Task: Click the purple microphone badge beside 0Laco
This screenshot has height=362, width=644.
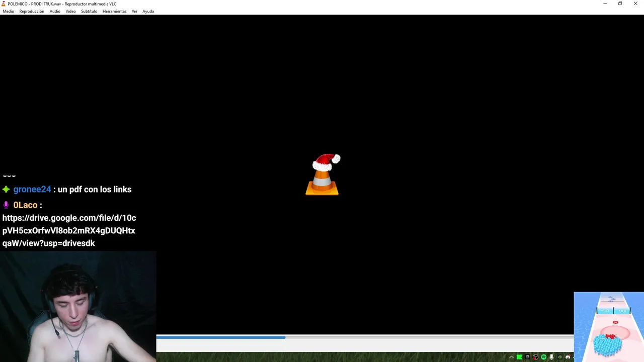Action: pyautogui.click(x=6, y=205)
